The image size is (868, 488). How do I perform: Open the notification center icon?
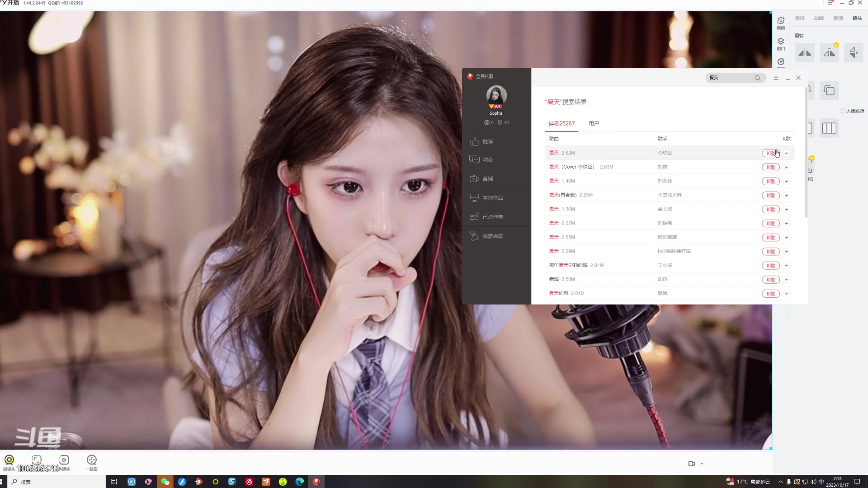[x=857, y=482]
